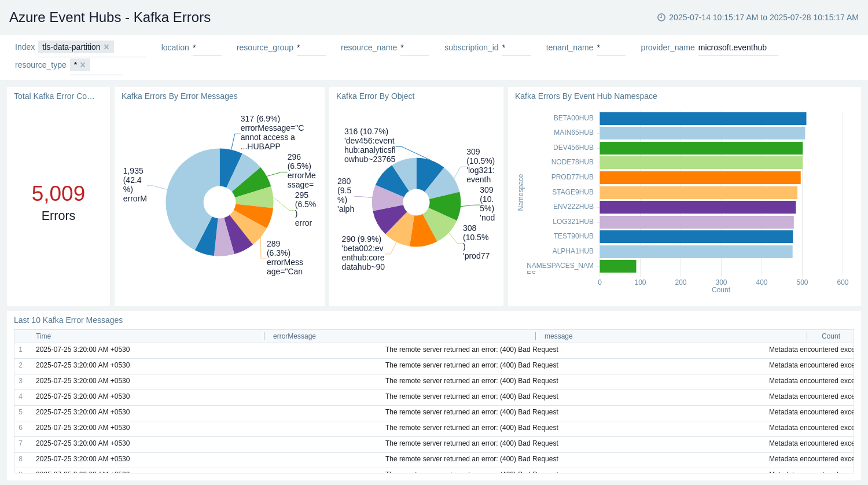The height and width of the screenshot is (485, 868).
Task: Click the PROD77HUB axis label
Action: pos(572,177)
